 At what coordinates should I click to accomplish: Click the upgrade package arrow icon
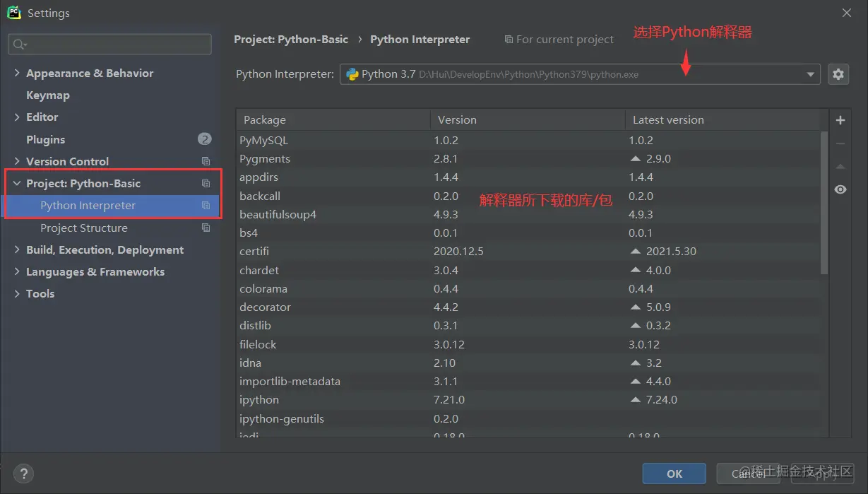(x=840, y=167)
